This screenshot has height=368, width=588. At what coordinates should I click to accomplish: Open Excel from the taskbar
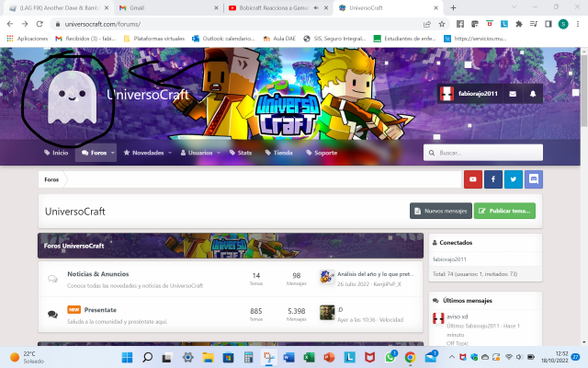(309, 357)
